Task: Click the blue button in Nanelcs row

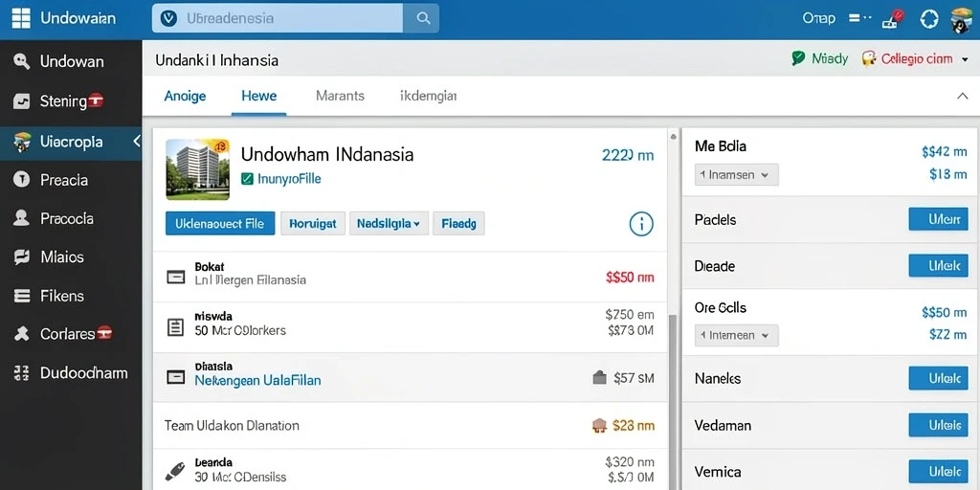Action: pos(938,378)
